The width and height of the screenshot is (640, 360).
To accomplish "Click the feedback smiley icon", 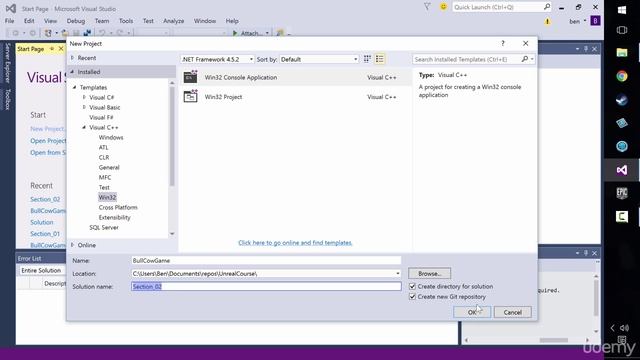I will tap(443, 7).
